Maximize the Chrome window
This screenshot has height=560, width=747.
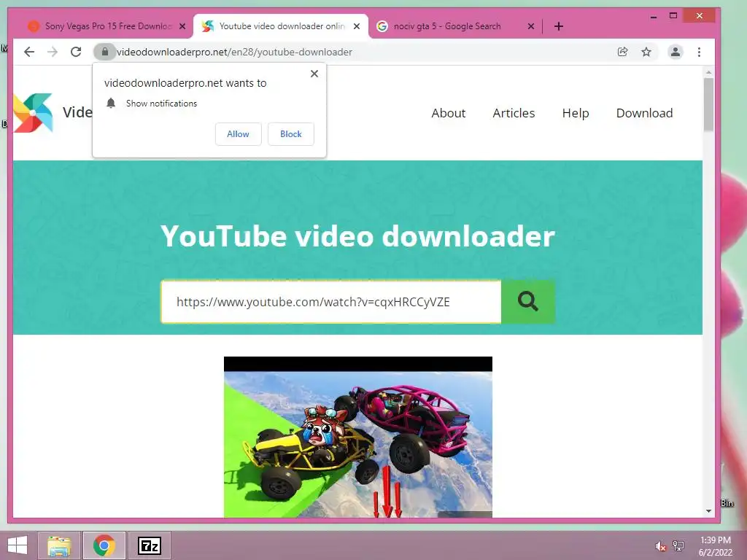pos(673,16)
